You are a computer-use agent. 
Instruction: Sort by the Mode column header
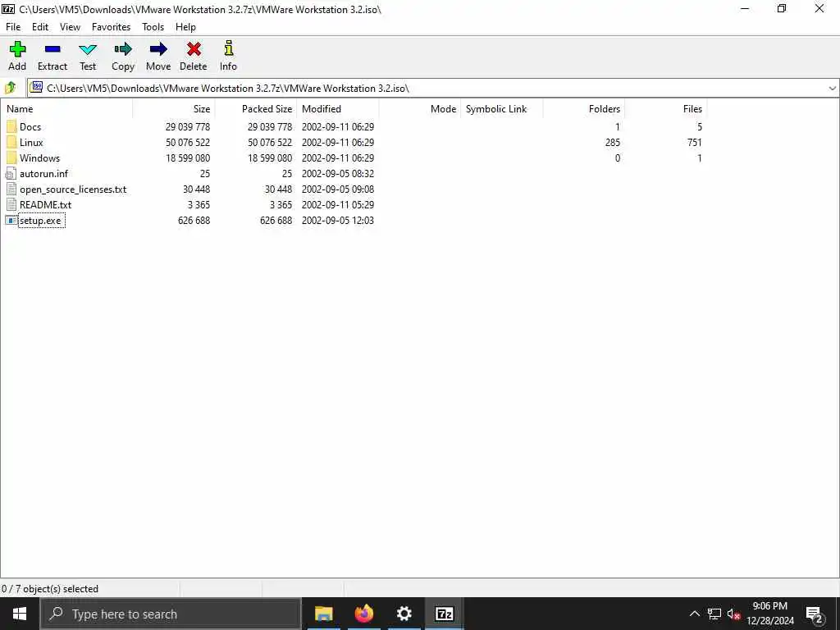click(420, 109)
